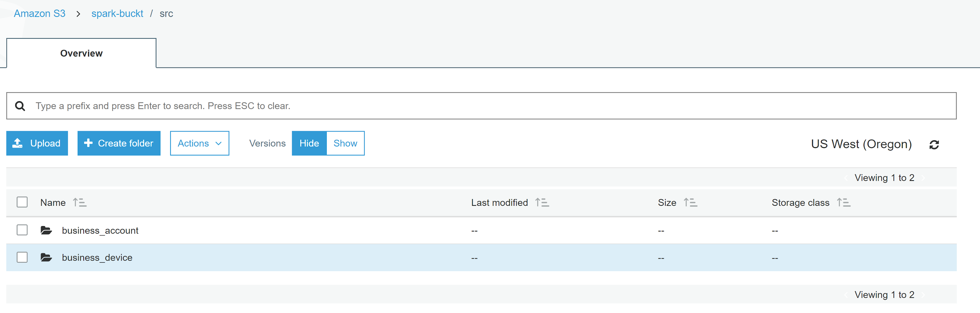Click the prefix search field
Screen dimensions: 980x313
tap(266, 106)
